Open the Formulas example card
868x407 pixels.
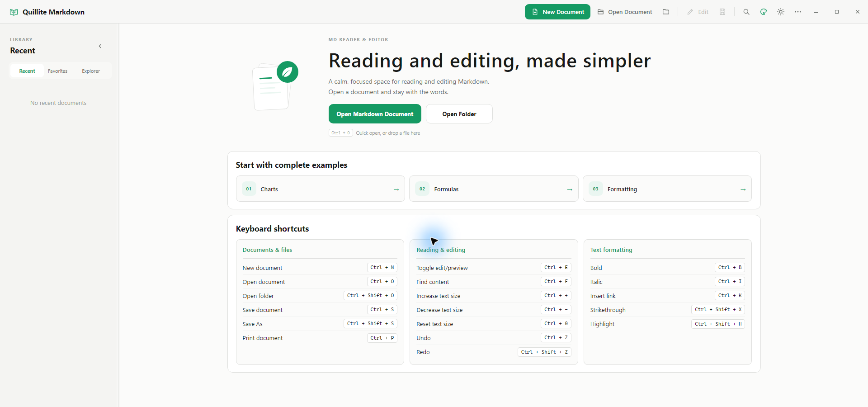click(x=494, y=189)
